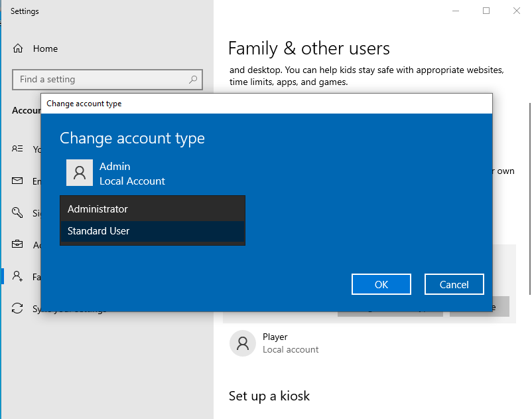Click the Admin account avatar in the dialog

[80, 173]
